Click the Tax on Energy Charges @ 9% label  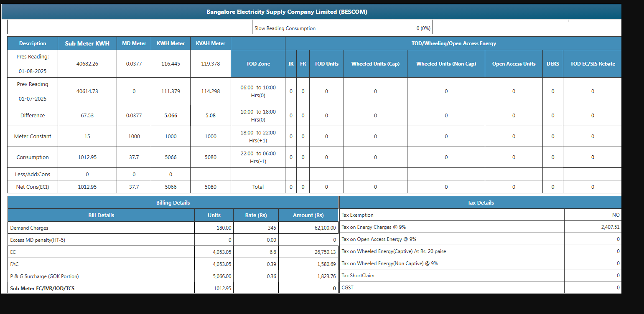click(x=374, y=227)
